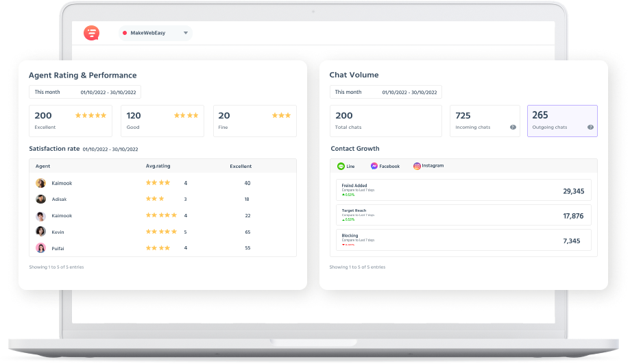
Task: Select agent name Adisak
Action: (59, 199)
